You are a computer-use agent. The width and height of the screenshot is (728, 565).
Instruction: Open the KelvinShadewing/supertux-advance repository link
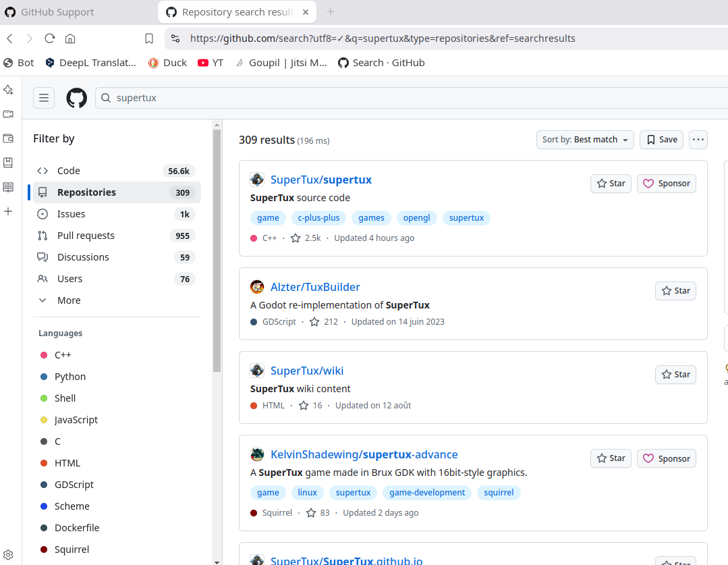pos(364,454)
